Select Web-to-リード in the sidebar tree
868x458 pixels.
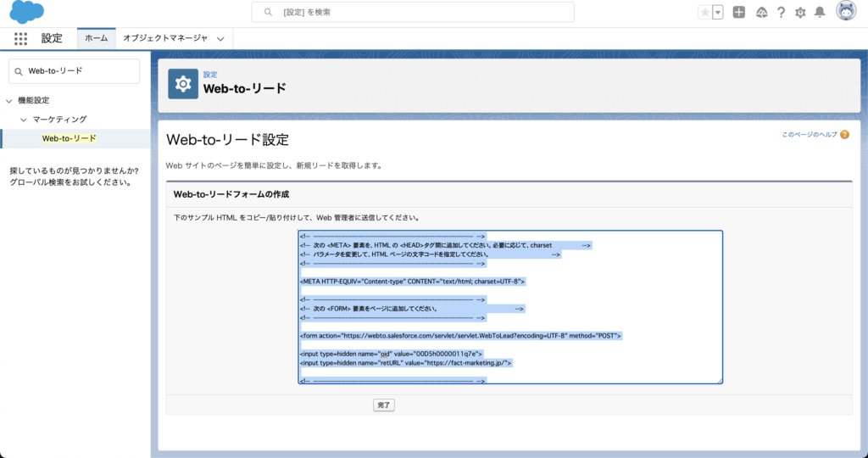[x=70, y=138]
